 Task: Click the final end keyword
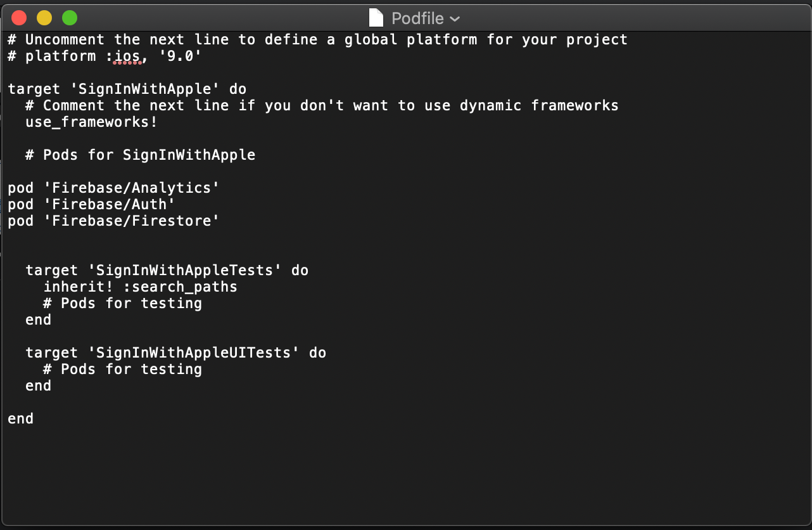tap(20, 418)
